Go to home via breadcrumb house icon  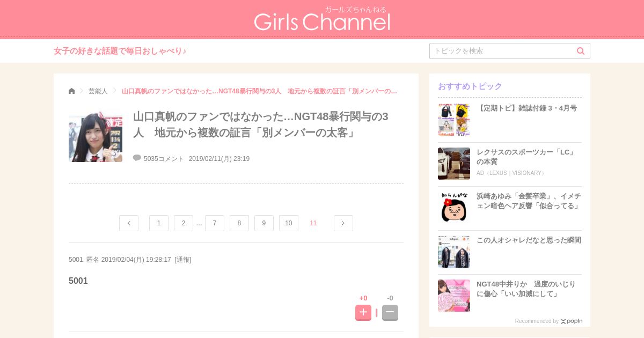[x=72, y=91]
